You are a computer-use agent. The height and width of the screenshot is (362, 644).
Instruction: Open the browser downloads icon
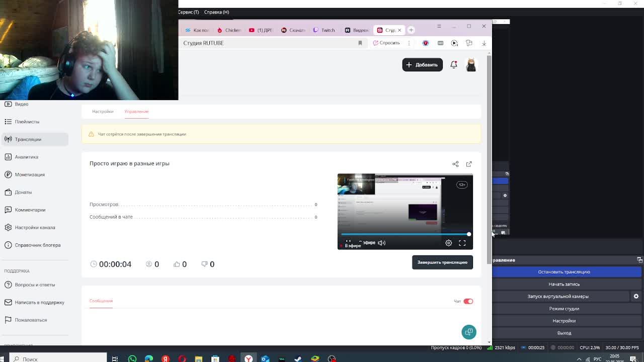pos(484,43)
